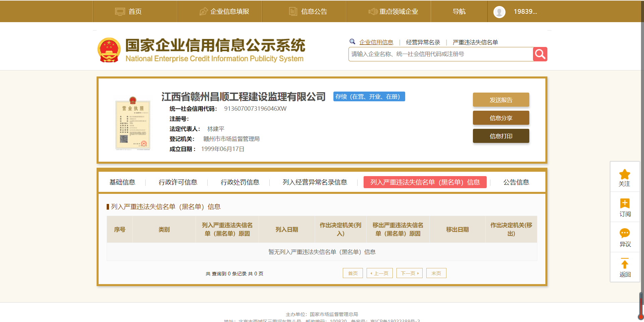Screen dimensions: 644x322
Task: Select the 公告信息 tab
Action: point(516,182)
